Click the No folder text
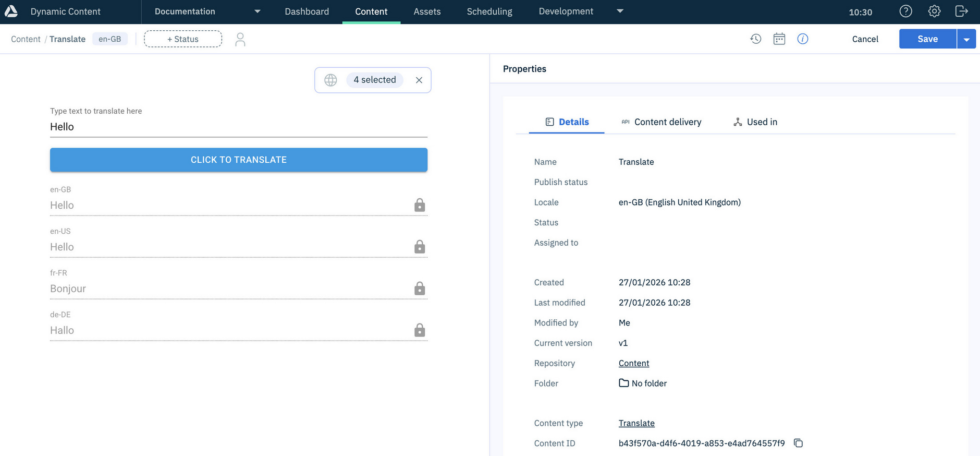The width and height of the screenshot is (980, 456). [649, 383]
